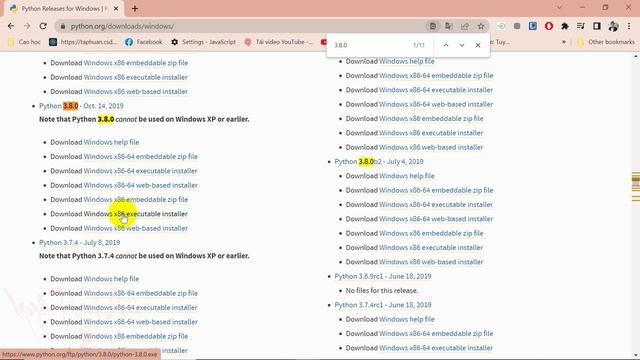Screen dimensions: 640x360
Task: Open the translate page icon
Action: pos(449,26)
